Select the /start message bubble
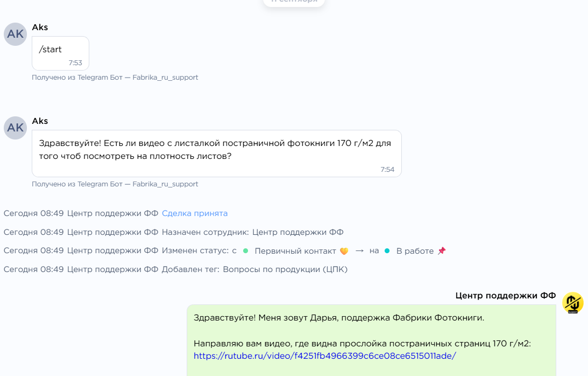 60,53
